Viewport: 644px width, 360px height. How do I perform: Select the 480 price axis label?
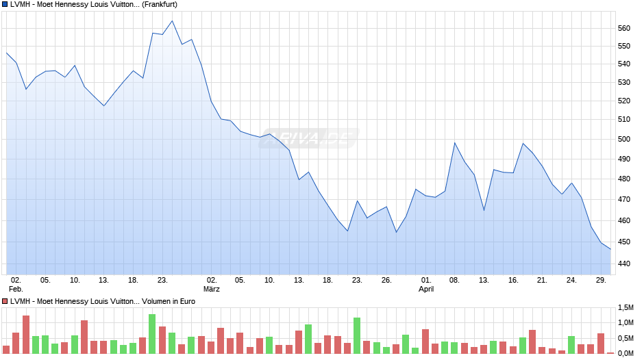click(624, 179)
